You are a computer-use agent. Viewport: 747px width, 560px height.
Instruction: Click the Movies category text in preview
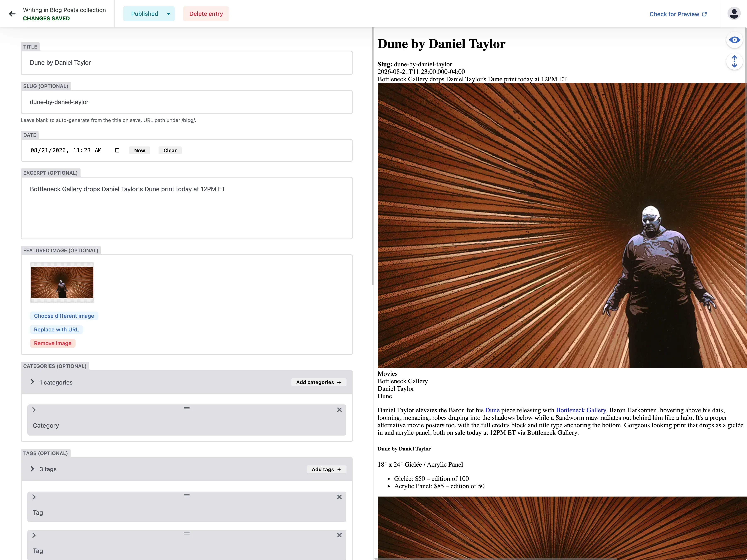[387, 374]
